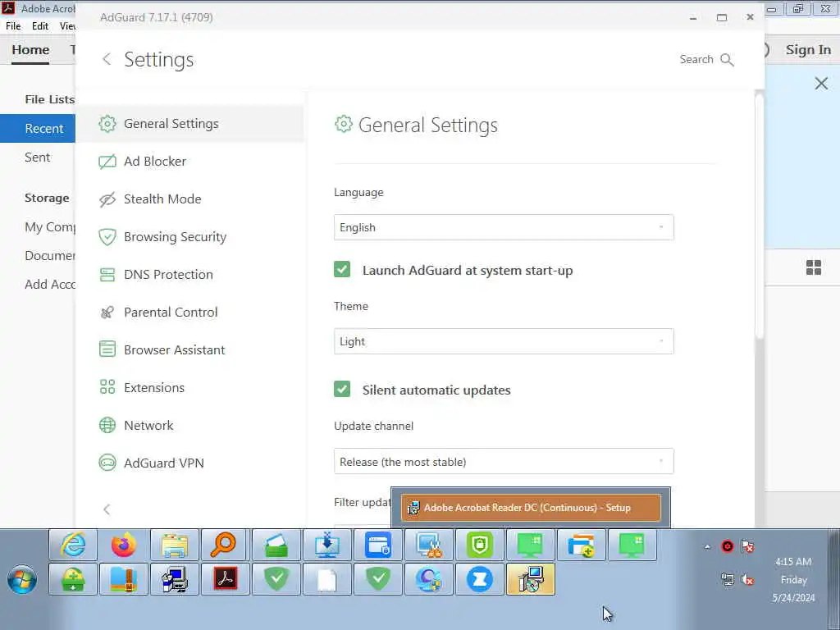Open My Computer storage in Acrobat

(x=50, y=227)
